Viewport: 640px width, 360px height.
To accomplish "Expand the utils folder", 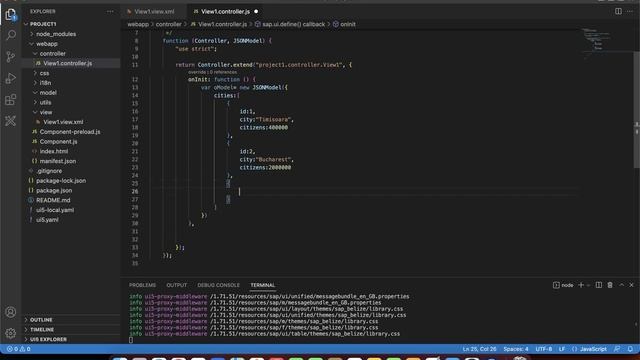I will 45,102.
